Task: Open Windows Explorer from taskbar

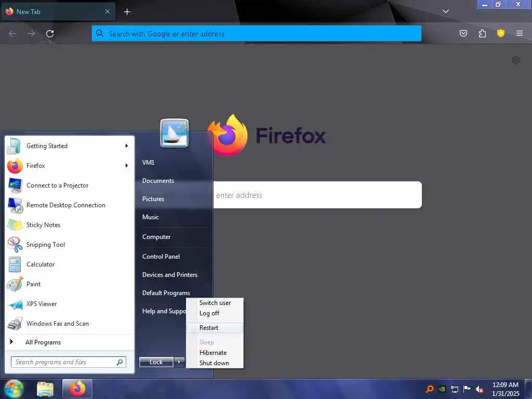Action: 45,389
